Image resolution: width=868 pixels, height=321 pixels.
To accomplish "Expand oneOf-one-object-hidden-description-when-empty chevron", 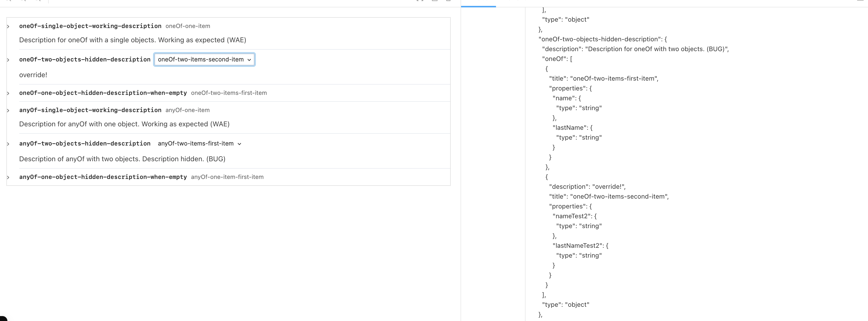I will 8,93.
